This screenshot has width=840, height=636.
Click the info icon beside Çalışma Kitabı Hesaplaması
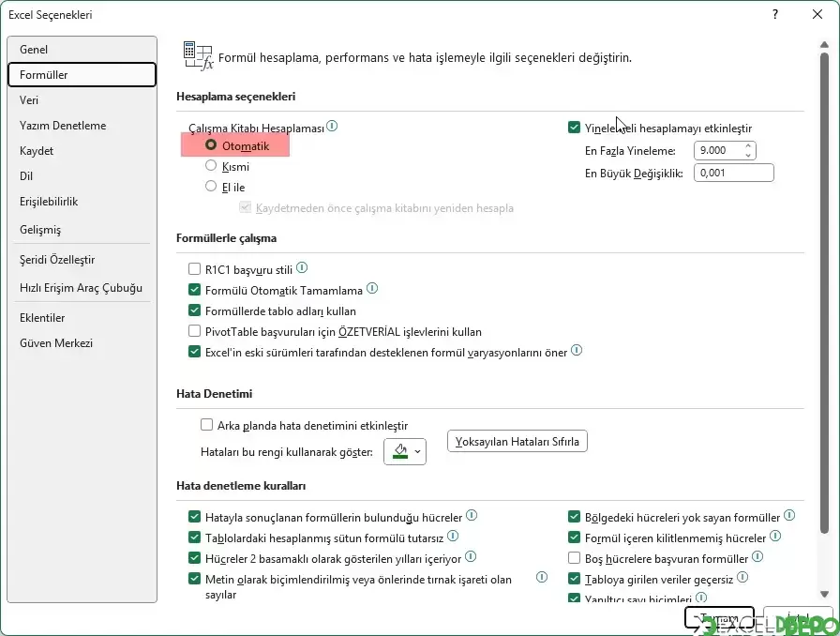[332, 126]
